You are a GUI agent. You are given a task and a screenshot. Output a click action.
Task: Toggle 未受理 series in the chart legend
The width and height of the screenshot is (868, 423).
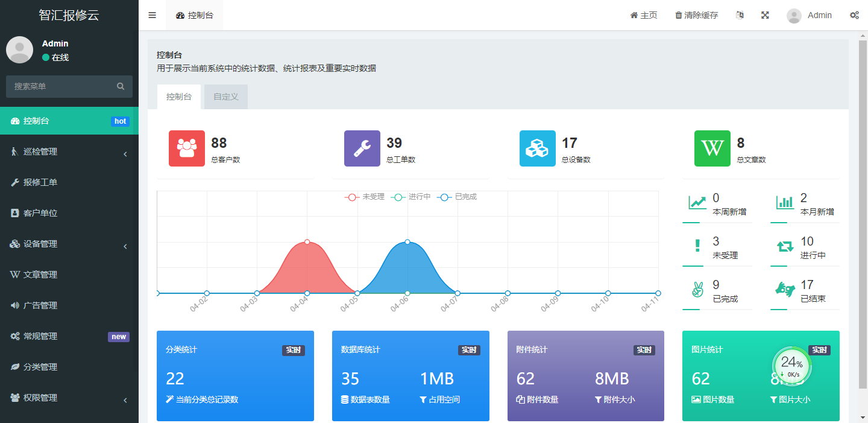pos(362,197)
